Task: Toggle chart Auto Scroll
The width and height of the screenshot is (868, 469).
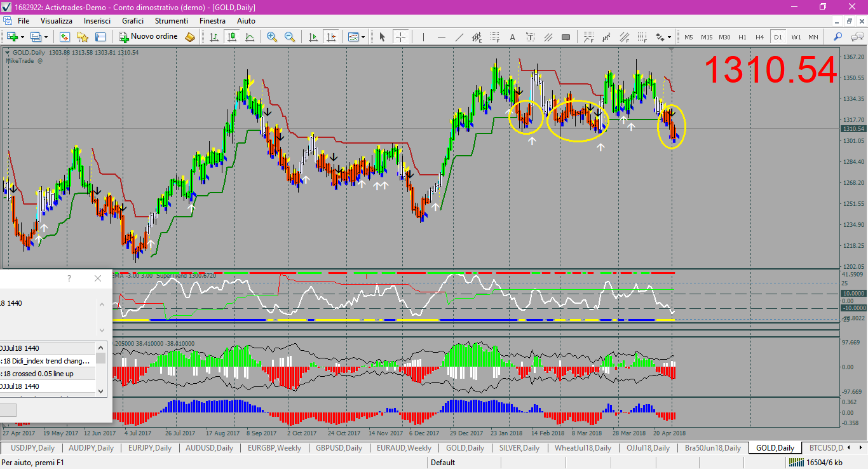Action: (313, 37)
